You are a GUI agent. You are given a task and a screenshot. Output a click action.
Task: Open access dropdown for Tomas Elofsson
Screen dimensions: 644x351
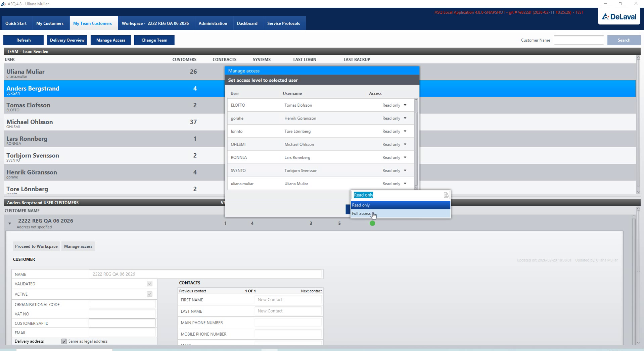(x=405, y=105)
